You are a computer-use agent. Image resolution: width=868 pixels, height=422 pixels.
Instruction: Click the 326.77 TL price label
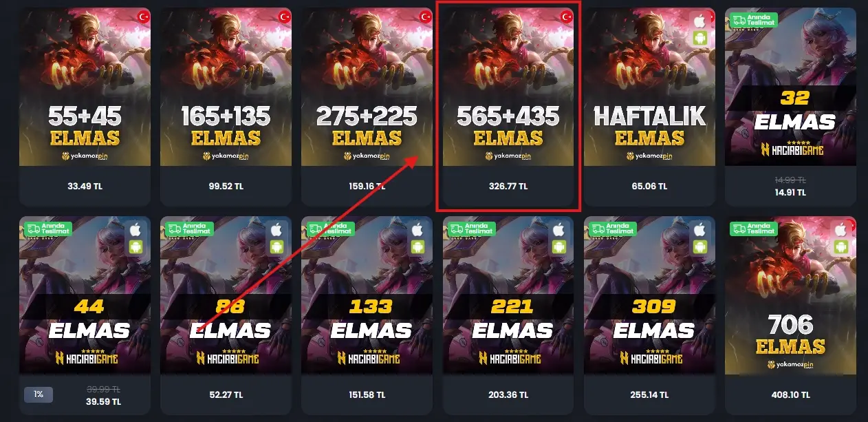coord(508,186)
